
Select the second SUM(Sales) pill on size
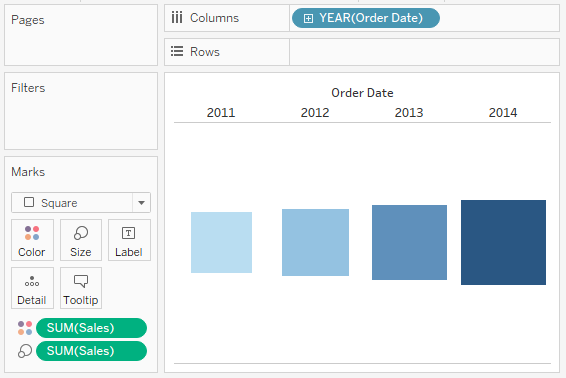pyautogui.click(x=91, y=351)
